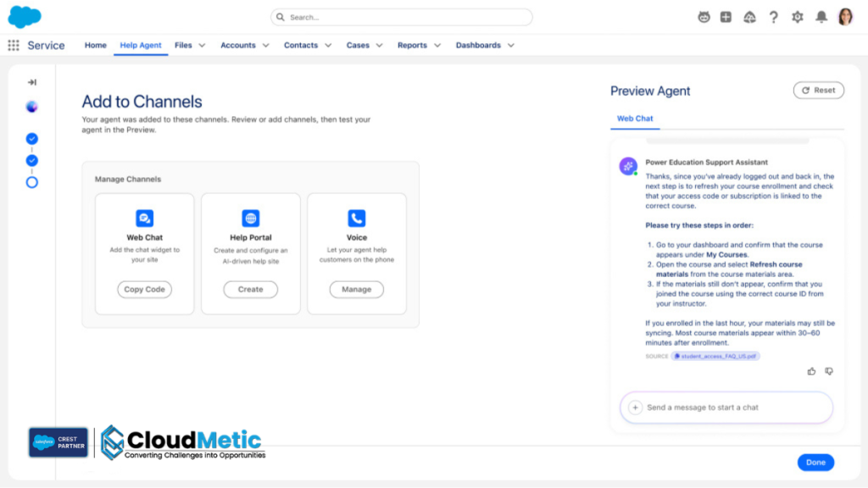Open the user profile avatar
The image size is (868, 488).
pyautogui.click(x=845, y=17)
